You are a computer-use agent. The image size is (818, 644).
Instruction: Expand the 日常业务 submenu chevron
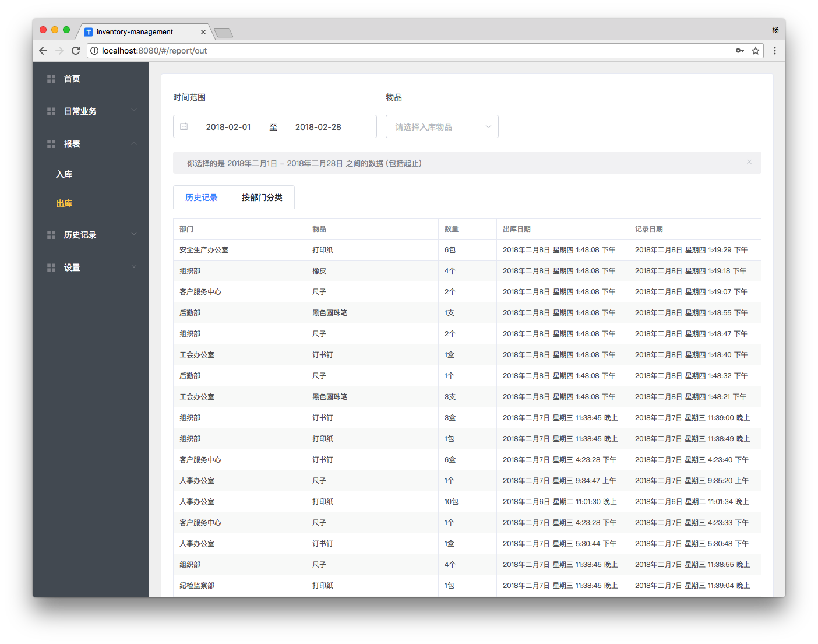pos(134,110)
